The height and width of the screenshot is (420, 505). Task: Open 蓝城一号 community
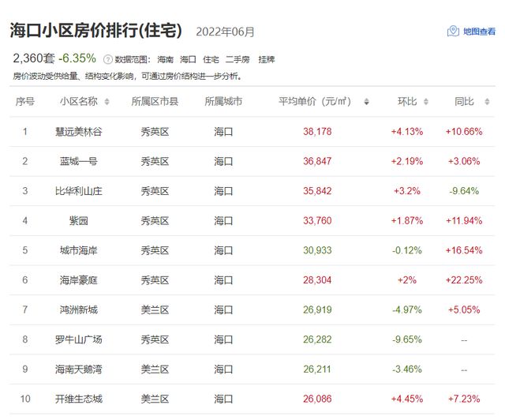tap(79, 162)
